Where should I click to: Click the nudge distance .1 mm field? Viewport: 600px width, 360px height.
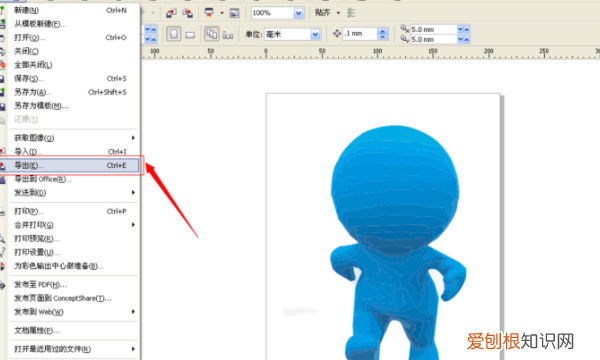pos(360,34)
